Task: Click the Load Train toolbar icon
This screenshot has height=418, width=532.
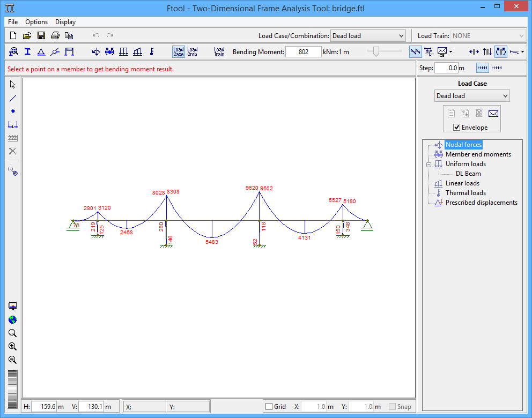Action: [x=219, y=50]
